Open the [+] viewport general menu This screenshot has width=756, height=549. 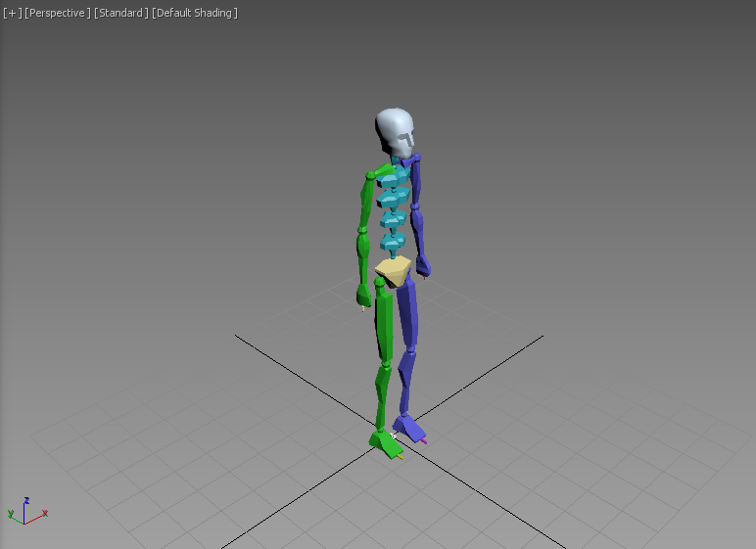pos(13,13)
